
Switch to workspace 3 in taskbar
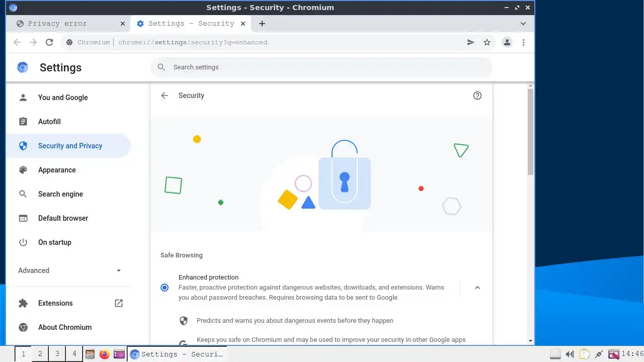coord(57,354)
